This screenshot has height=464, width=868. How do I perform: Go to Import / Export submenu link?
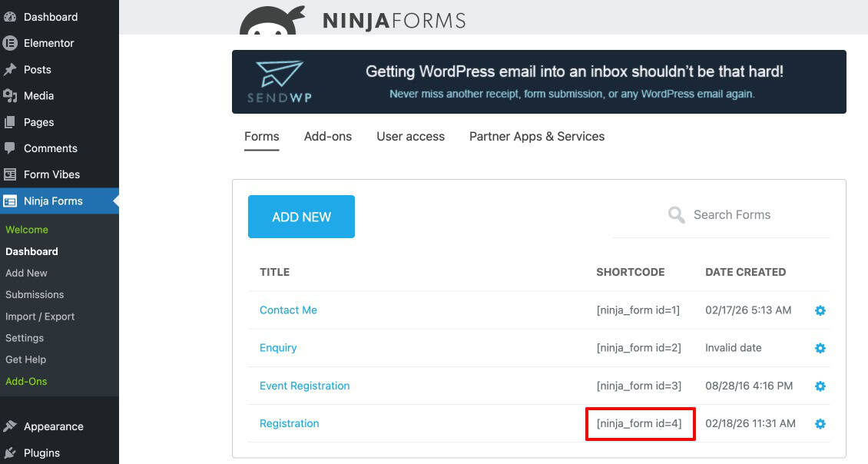[x=40, y=317]
